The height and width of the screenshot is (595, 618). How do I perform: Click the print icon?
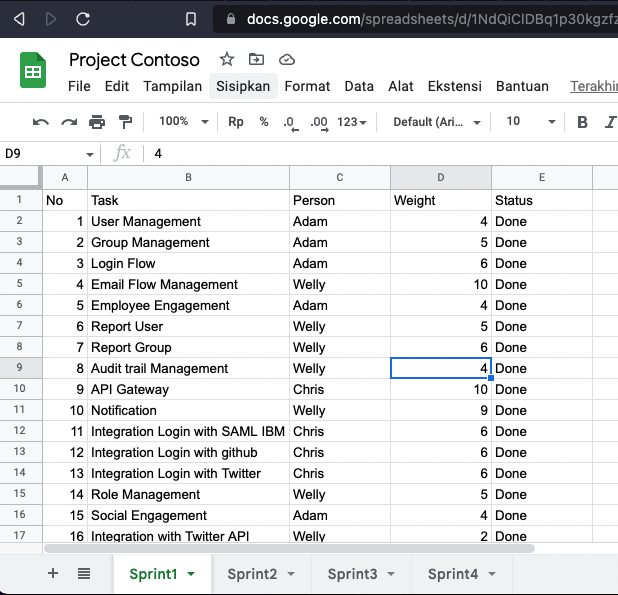pyautogui.click(x=97, y=122)
